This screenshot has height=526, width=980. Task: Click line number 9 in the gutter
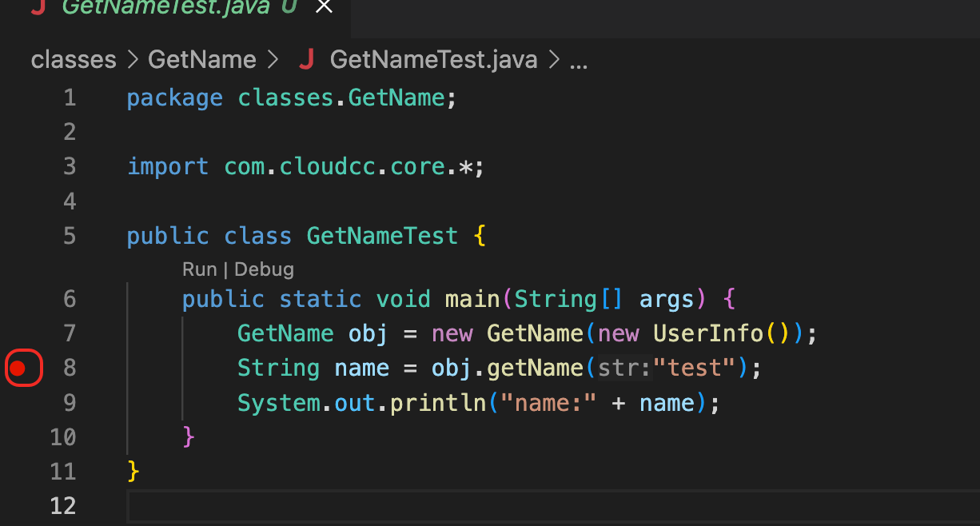[70, 402]
